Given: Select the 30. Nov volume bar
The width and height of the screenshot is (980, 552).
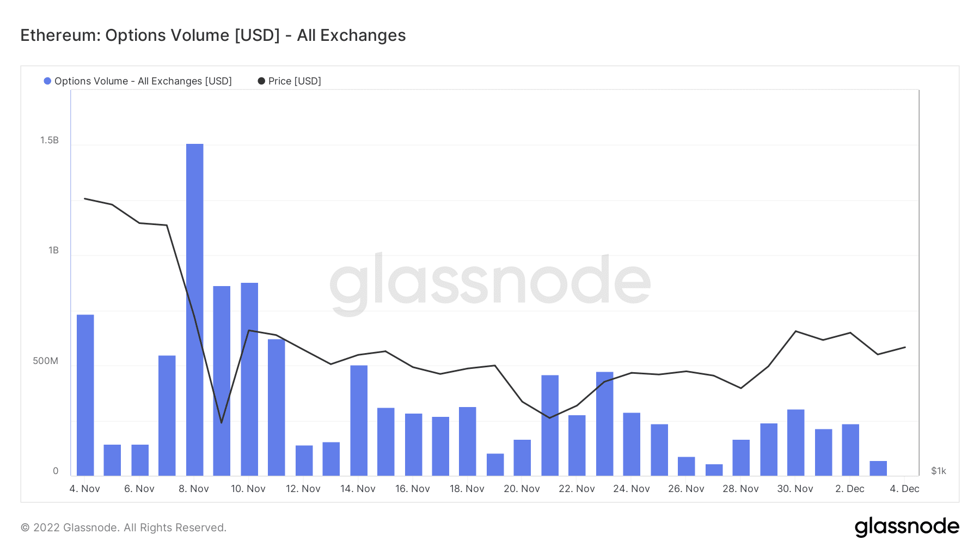Looking at the screenshot, I should point(795,442).
